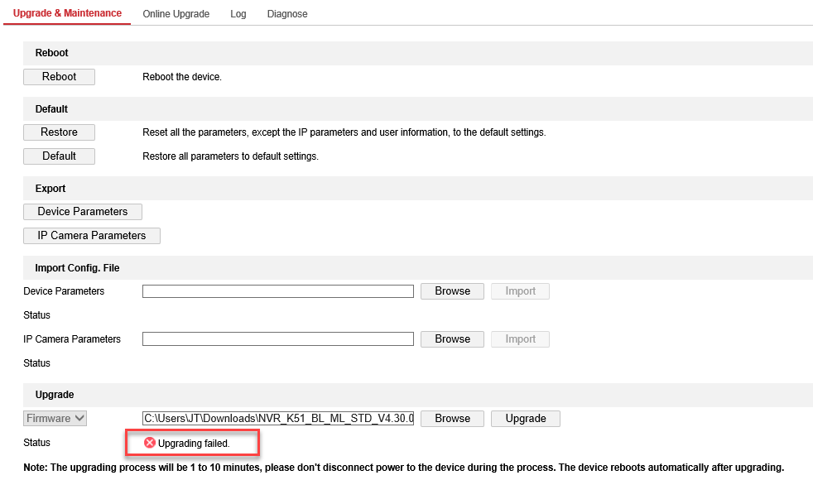
Task: Browse for the firmware upgrade file
Action: (452, 419)
